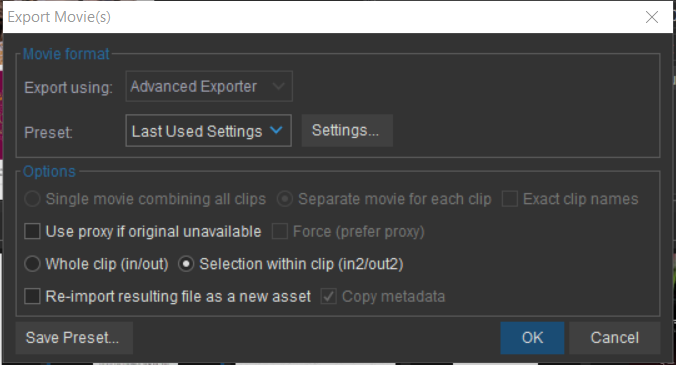Click the Export using dropdown arrow
Screen dimensions: 676x365
pyautogui.click(x=279, y=86)
